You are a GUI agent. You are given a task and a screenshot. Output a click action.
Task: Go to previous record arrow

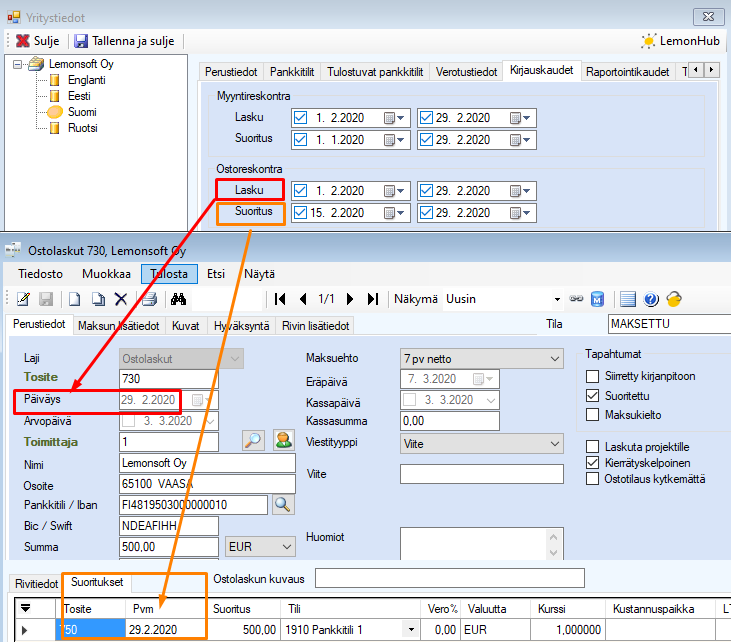[303, 299]
